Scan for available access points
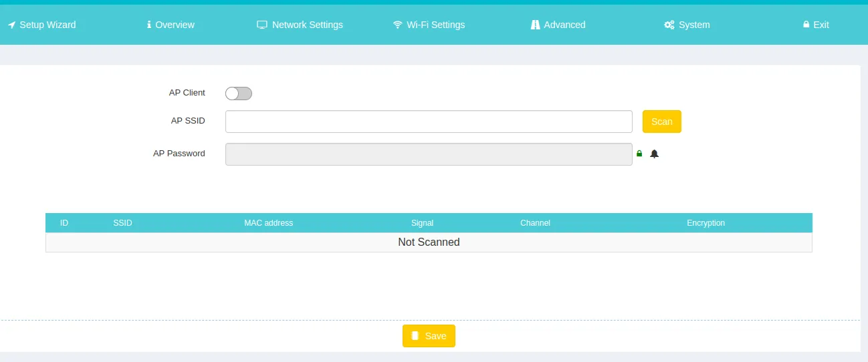Viewport: 868px width, 362px height. click(661, 122)
